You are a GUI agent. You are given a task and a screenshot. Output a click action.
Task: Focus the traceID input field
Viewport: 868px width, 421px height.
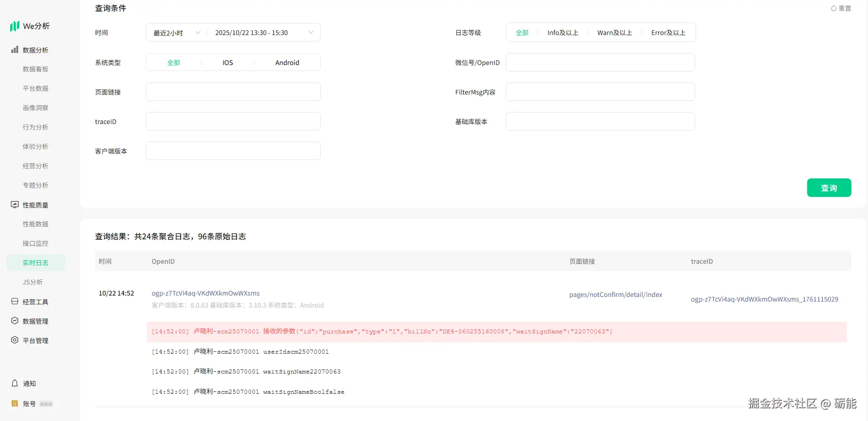233,121
